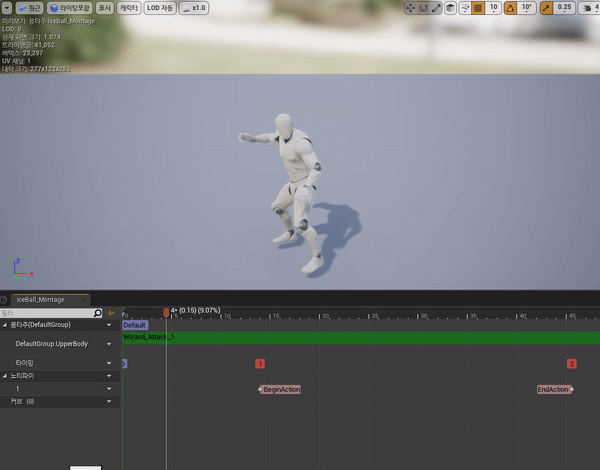Close the IceBall_Montage tab
The height and width of the screenshot is (470, 600).
(83, 300)
